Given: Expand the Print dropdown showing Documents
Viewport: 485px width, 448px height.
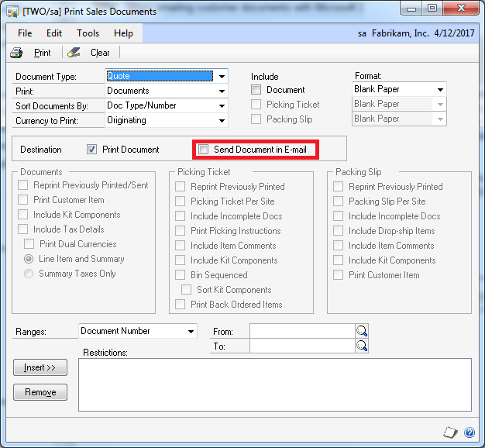Looking at the screenshot, I should point(222,91).
